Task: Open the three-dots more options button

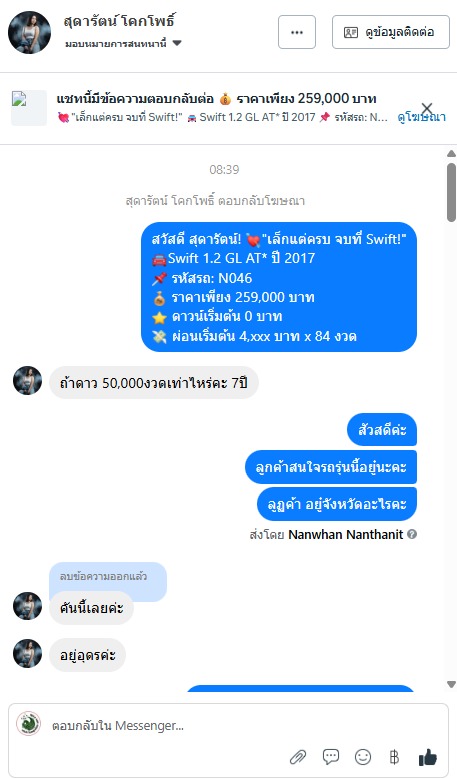Action: pos(297,32)
